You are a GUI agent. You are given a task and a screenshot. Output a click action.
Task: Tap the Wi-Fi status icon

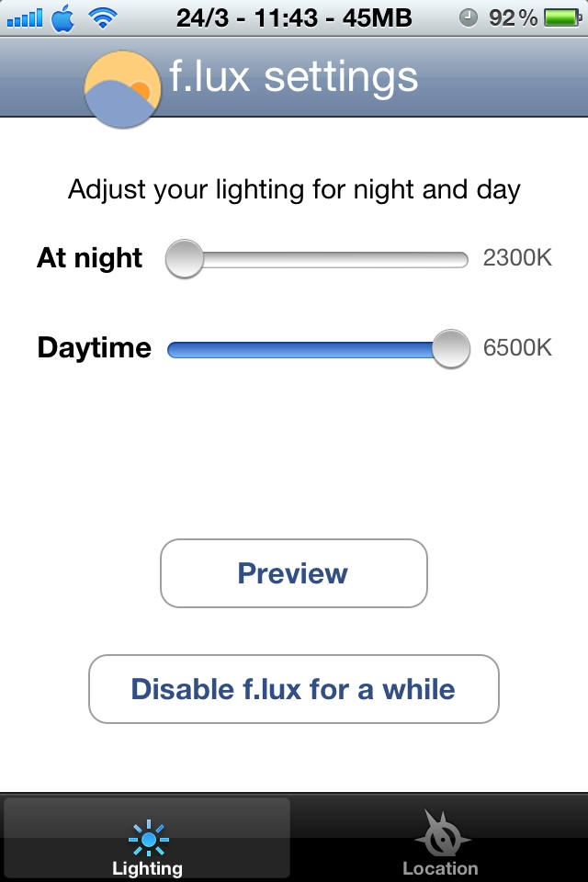102,18
